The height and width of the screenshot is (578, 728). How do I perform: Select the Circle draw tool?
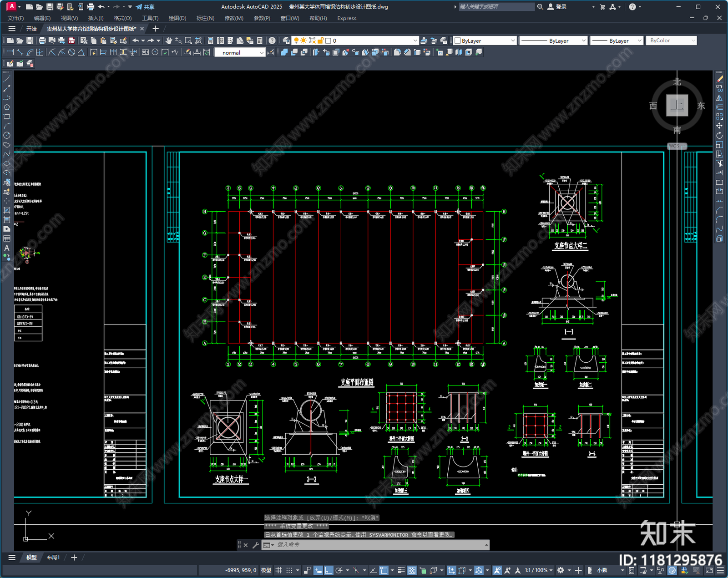pyautogui.click(x=7, y=135)
